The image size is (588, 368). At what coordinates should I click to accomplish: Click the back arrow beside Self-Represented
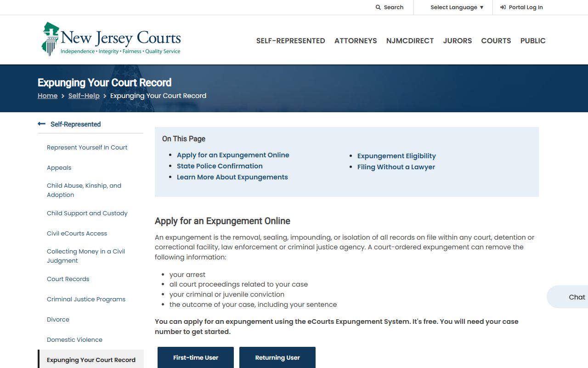(42, 124)
